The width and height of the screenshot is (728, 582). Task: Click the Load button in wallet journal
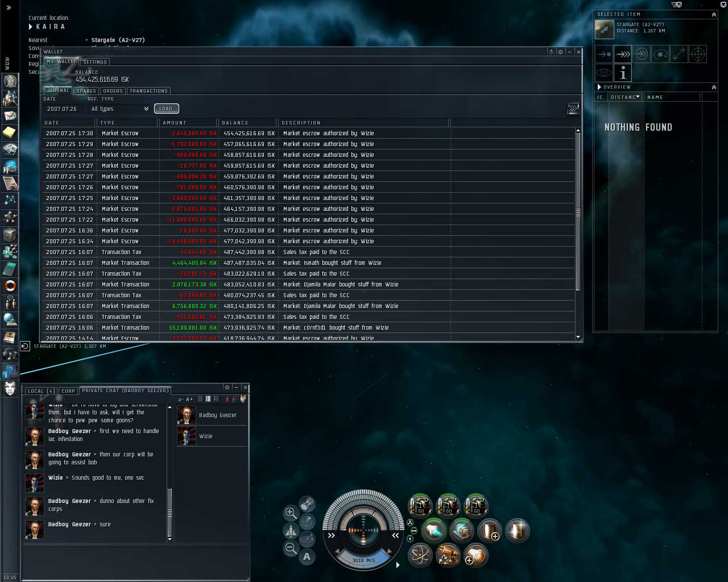(166, 109)
